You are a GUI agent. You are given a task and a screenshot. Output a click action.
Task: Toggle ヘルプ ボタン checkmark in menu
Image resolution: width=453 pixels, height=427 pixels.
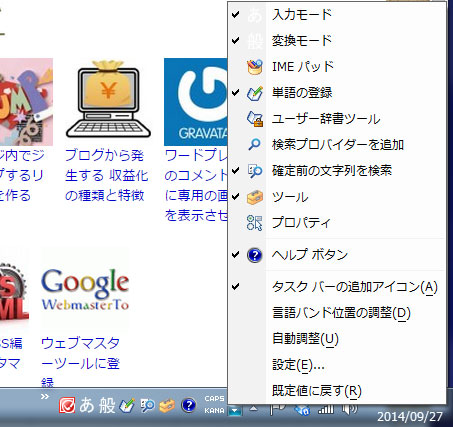click(236, 255)
